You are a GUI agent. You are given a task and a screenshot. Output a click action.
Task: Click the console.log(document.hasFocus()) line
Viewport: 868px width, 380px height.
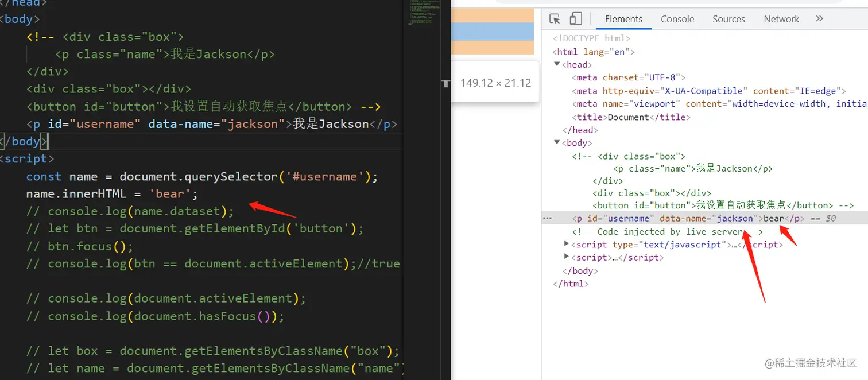(x=155, y=316)
